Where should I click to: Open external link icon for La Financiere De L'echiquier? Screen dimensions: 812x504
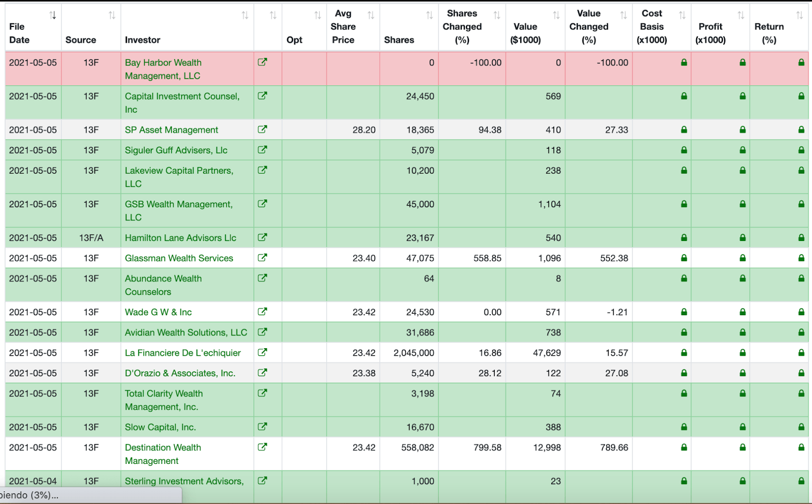pos(262,352)
